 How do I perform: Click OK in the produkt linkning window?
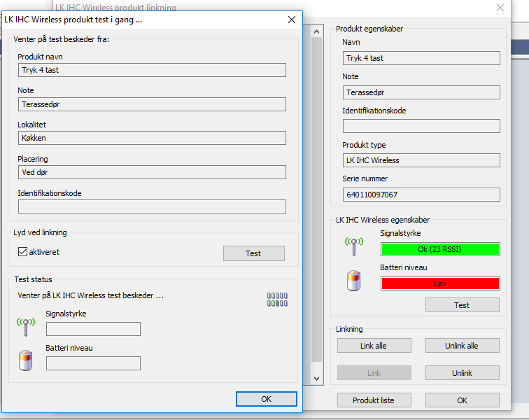[x=463, y=400]
